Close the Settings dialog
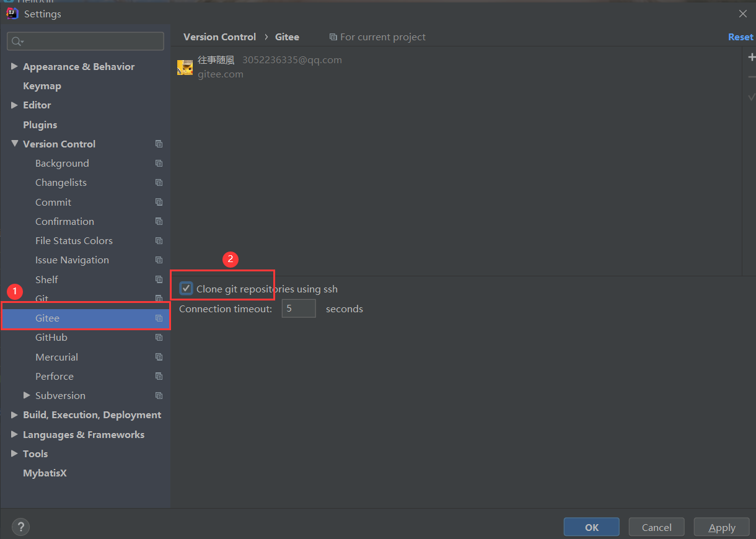 (743, 14)
